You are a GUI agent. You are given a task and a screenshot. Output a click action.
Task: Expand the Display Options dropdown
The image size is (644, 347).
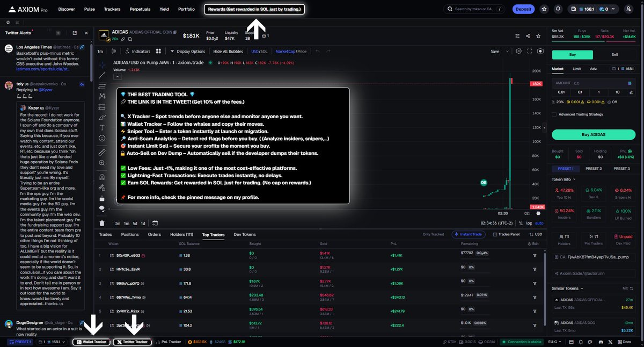(187, 51)
